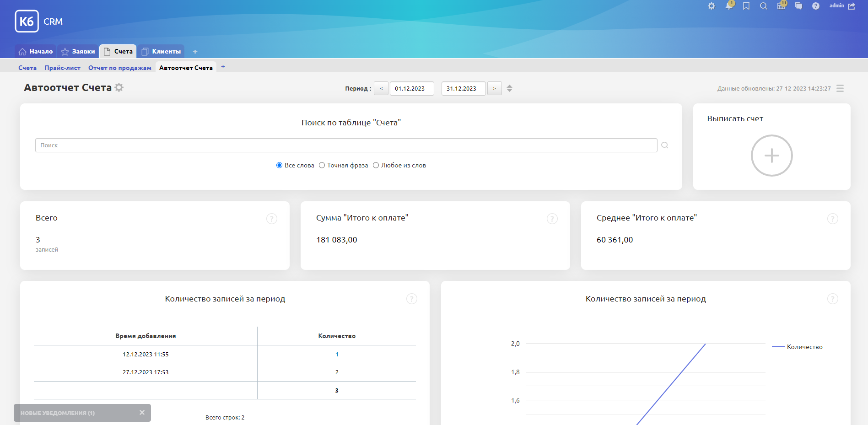The image size is (868, 425).
Task: Click the Поиск search input
Action: click(346, 145)
